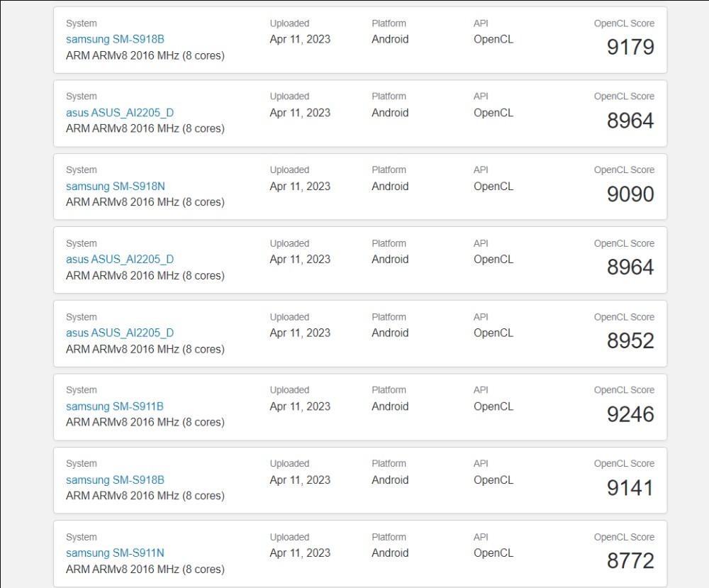709x588 pixels.
Task: Open the samsung SM-S911B system link
Action: pyautogui.click(x=115, y=406)
